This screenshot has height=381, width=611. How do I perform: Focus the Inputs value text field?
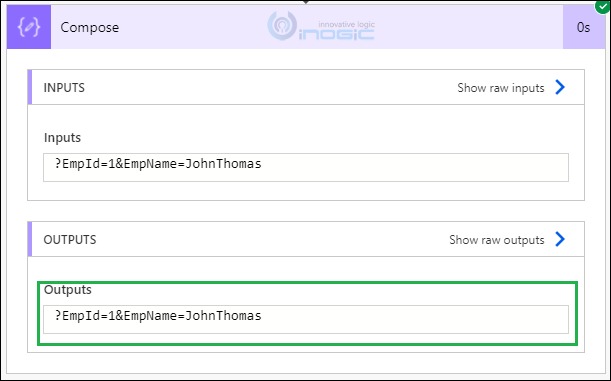(x=306, y=168)
